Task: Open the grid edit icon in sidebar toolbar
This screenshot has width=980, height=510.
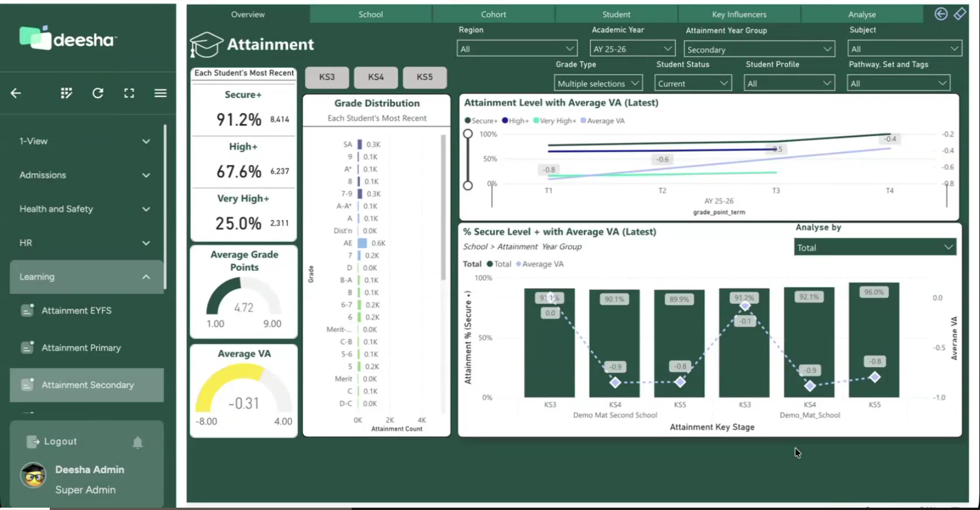Action: click(x=67, y=93)
